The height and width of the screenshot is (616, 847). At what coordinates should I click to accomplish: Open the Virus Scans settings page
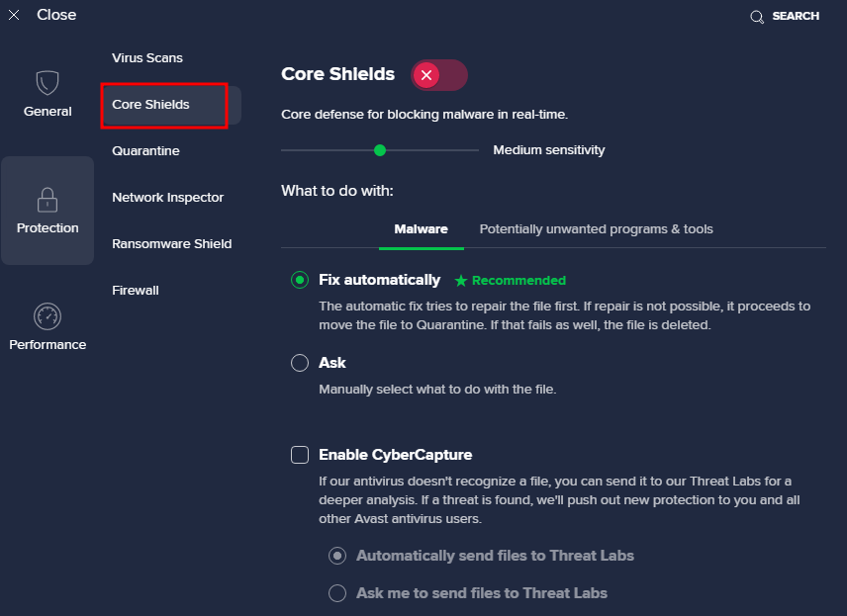[146, 57]
